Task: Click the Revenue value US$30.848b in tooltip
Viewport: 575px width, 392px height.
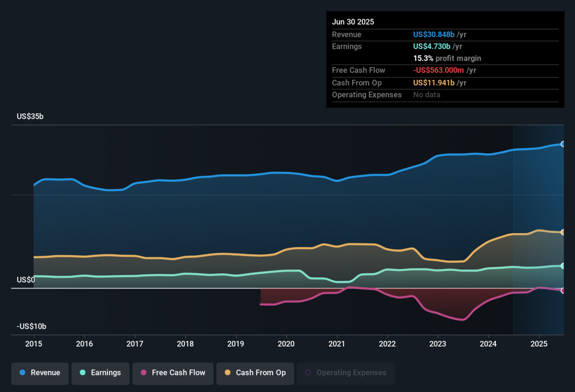Action: [x=434, y=34]
